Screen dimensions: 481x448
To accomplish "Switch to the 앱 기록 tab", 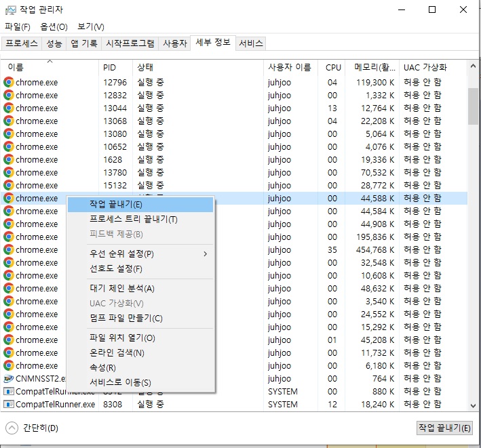I will tap(83, 43).
